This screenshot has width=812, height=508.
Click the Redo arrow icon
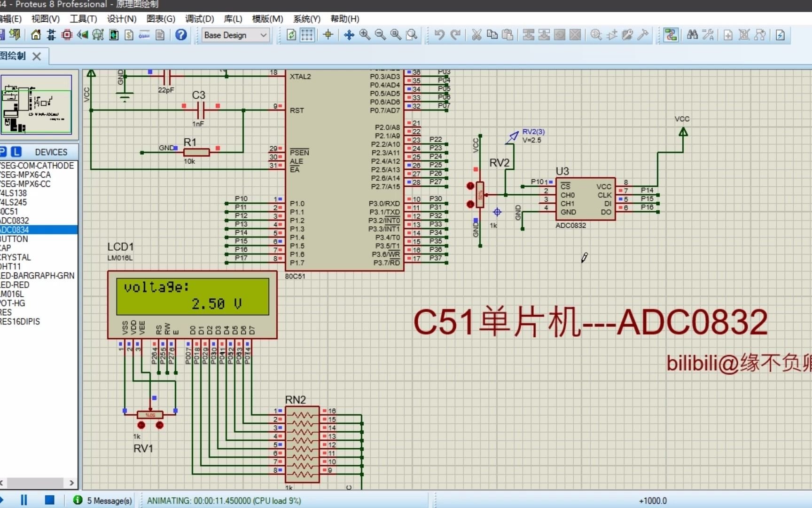455,35
